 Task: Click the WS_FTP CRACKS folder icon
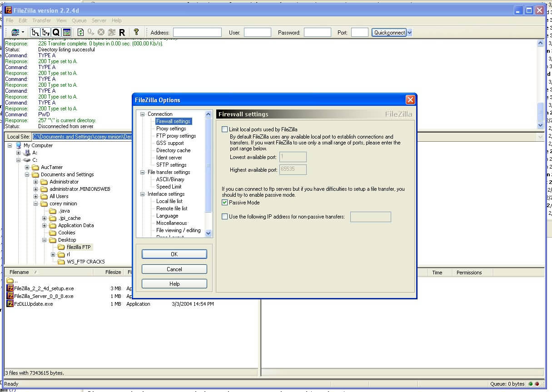(x=62, y=262)
